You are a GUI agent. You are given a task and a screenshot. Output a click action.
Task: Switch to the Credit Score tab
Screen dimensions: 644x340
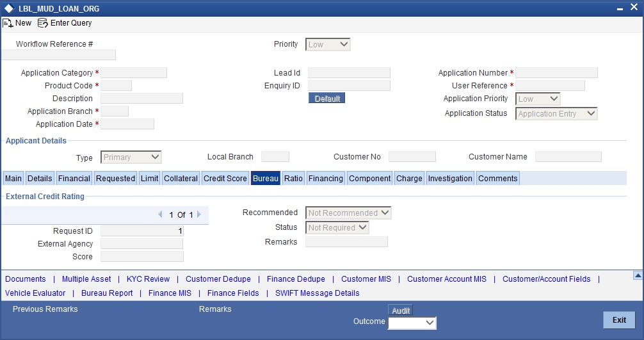pyautogui.click(x=225, y=178)
